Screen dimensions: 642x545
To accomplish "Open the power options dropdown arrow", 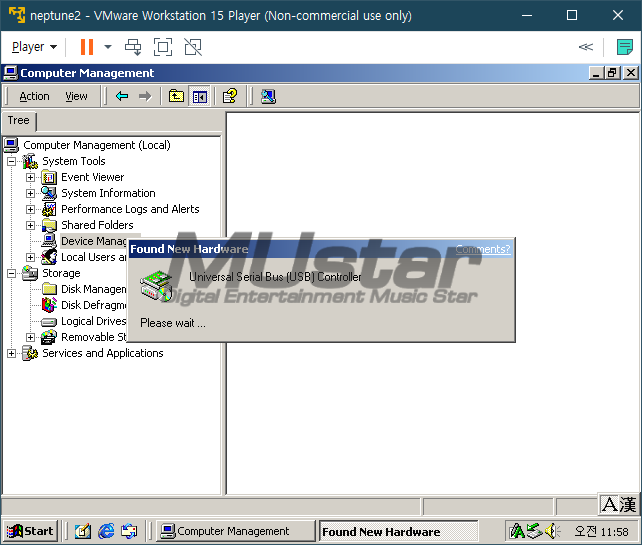I will [108, 47].
